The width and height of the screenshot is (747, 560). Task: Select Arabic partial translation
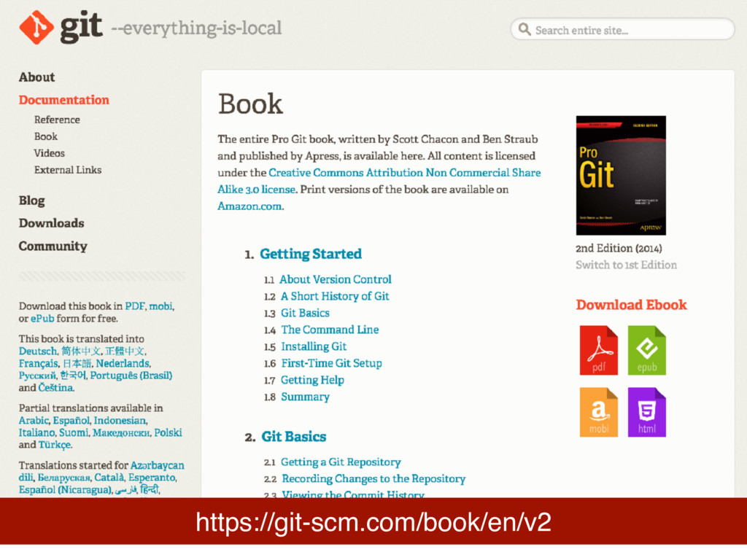34,421
